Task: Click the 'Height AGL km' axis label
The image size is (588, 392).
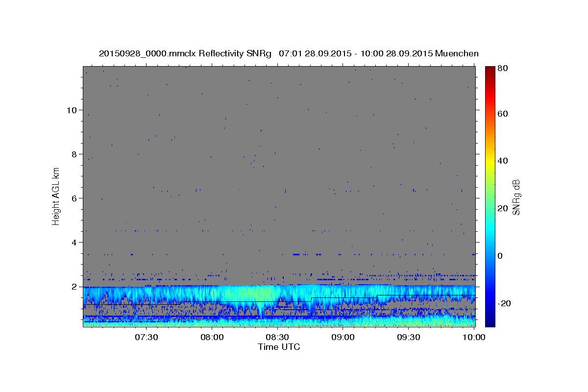Action: point(56,196)
